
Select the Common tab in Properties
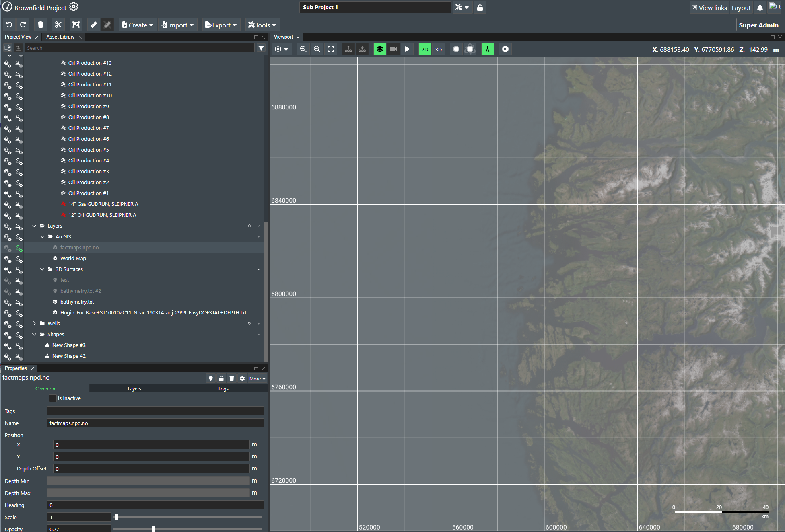tap(45, 389)
